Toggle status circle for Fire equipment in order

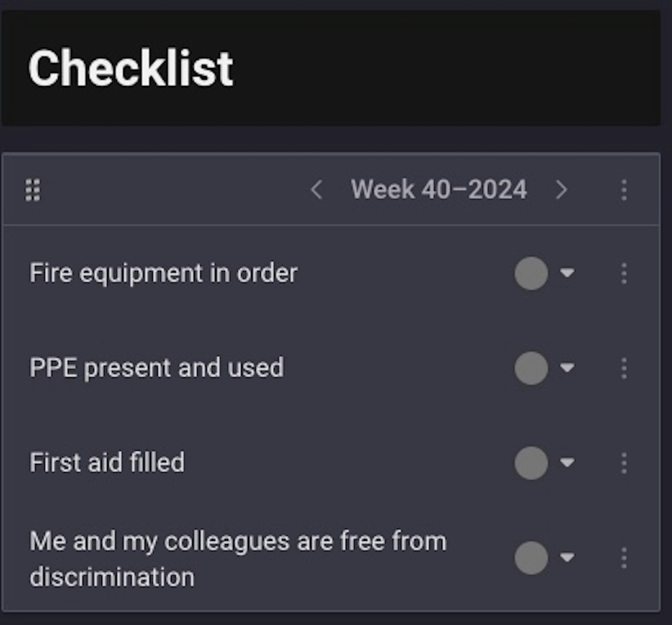pos(531,273)
